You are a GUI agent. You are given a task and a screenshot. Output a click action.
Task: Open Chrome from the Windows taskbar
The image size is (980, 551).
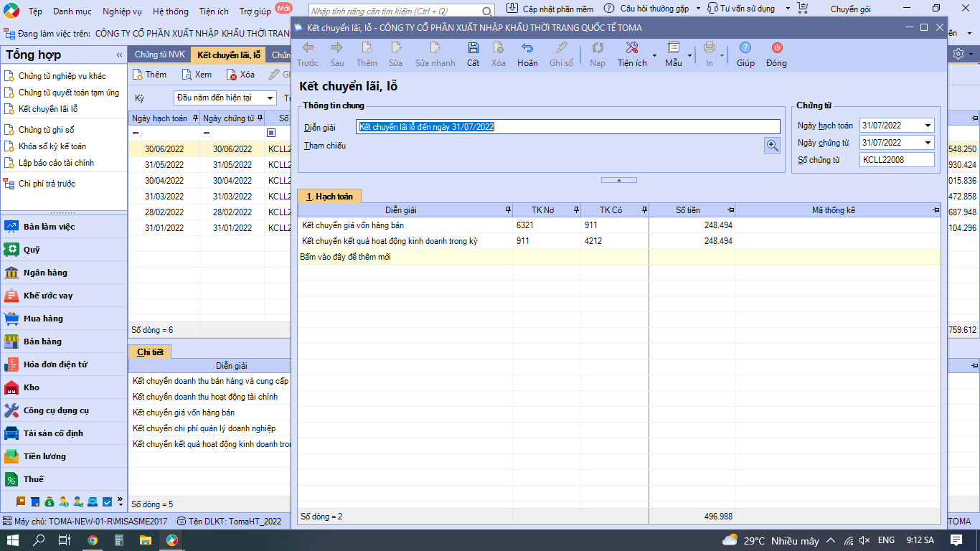[93, 540]
